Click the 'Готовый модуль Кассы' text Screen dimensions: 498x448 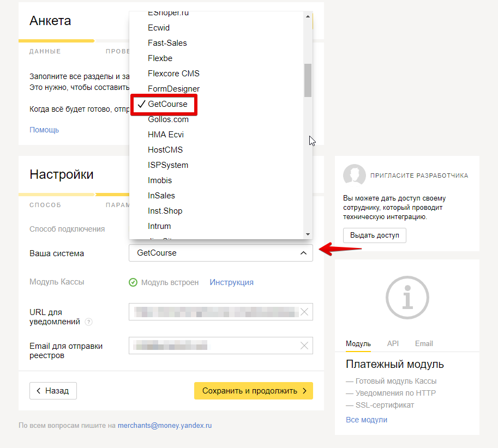pos(396,381)
